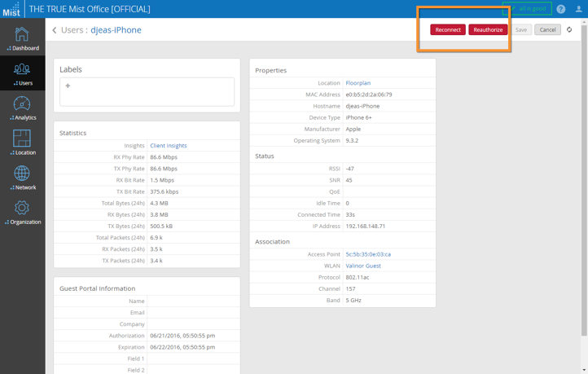The width and height of the screenshot is (588, 374).
Task: Go back using the chevron beside Users
Action: (x=55, y=30)
